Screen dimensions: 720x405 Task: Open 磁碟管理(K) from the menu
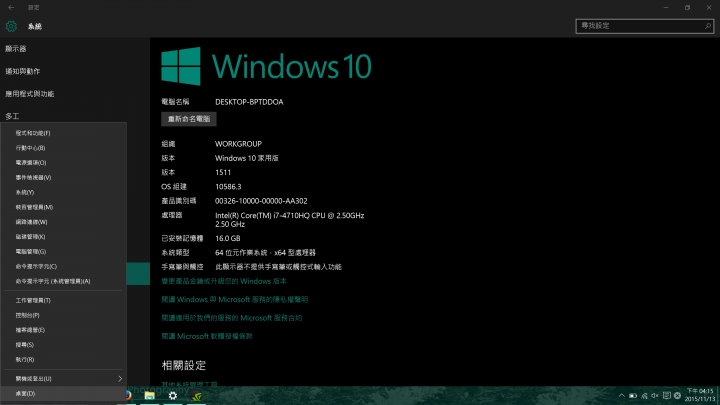(63, 236)
